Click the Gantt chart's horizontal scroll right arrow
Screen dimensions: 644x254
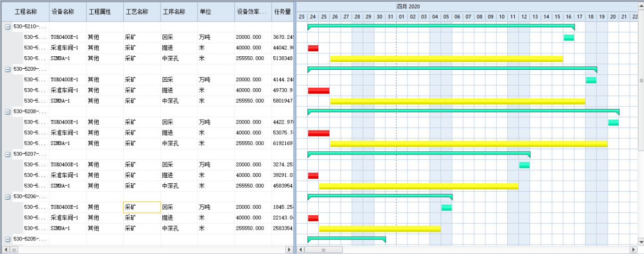point(634,249)
